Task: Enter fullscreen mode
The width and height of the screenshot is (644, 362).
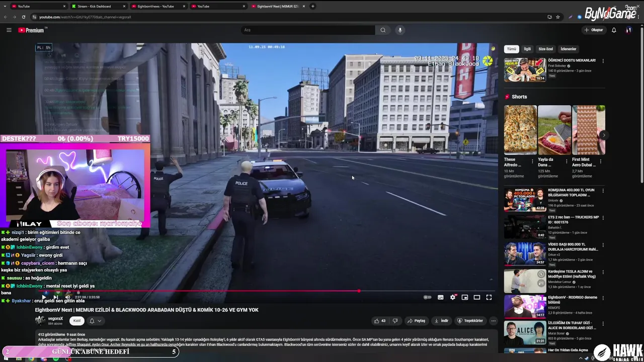Action: (x=489, y=297)
